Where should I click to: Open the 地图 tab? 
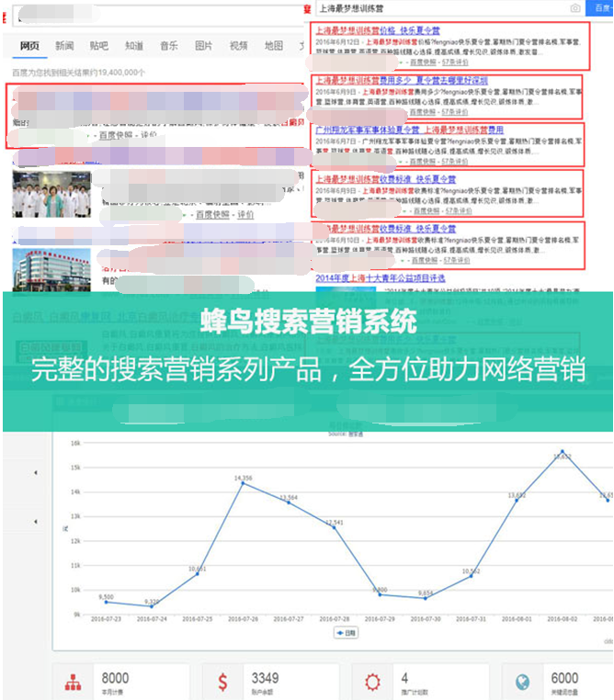point(274,46)
